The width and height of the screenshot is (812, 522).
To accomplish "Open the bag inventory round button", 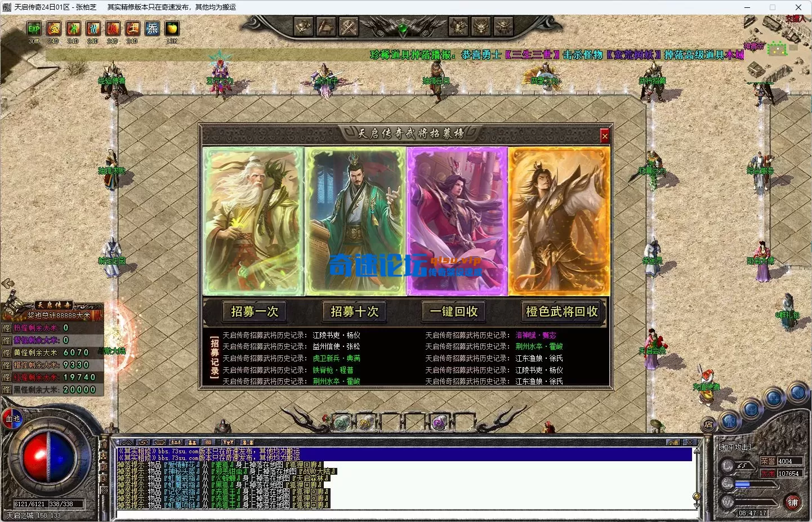I will 751,409.
